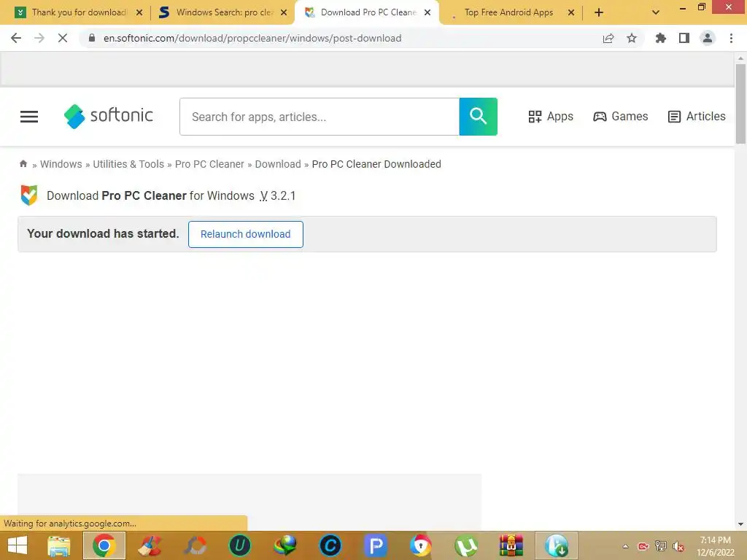Open CCleaner from the taskbar

[150, 545]
